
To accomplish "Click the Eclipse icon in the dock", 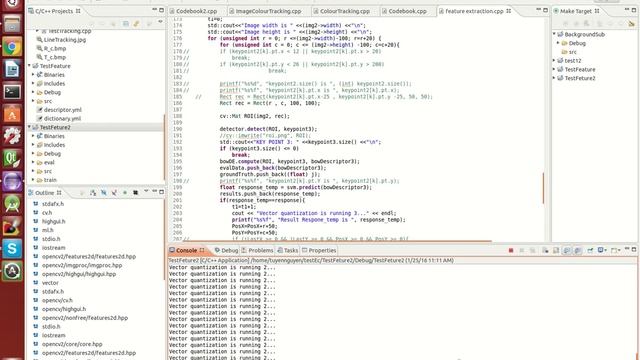I will point(12,181).
